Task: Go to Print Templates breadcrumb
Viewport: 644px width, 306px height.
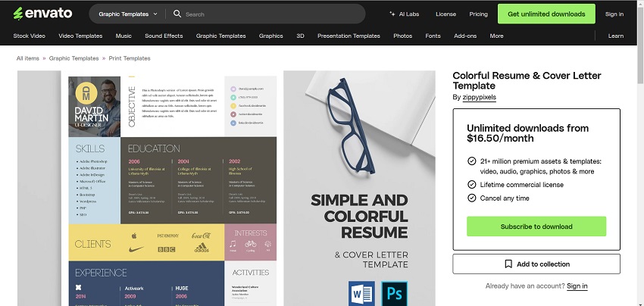Action: click(x=130, y=58)
